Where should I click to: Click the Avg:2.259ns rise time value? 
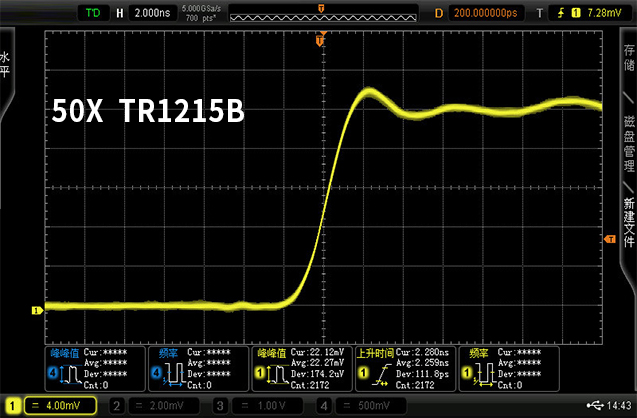pos(422,363)
